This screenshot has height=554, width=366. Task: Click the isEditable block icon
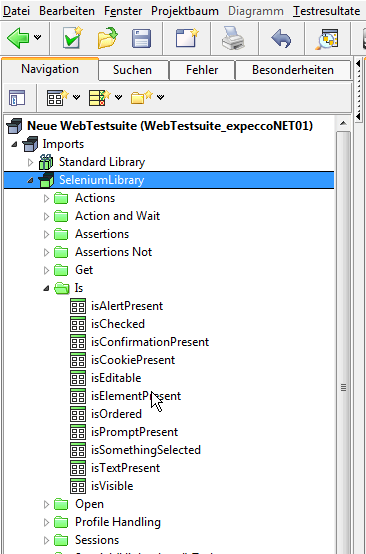[78, 378]
